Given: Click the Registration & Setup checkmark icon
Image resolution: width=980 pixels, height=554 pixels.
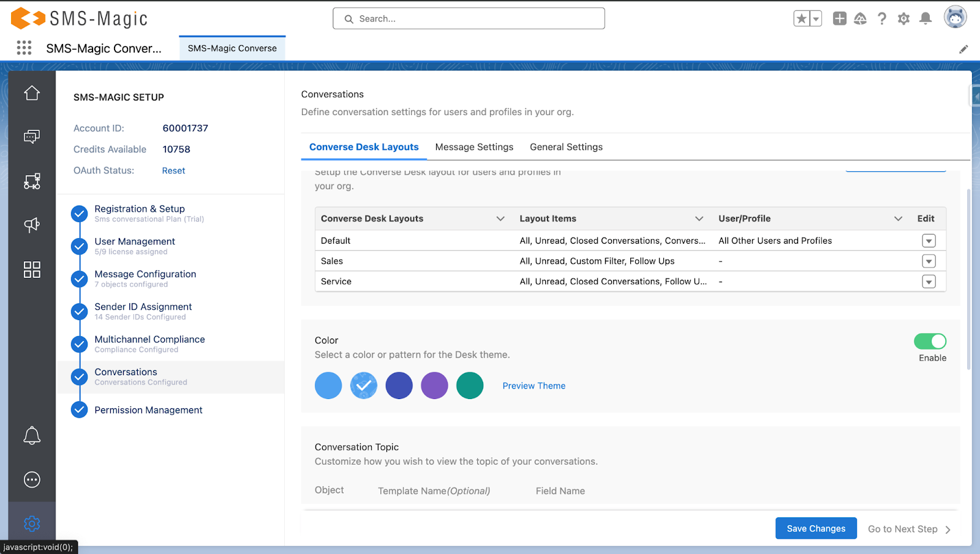Looking at the screenshot, I should coord(79,214).
